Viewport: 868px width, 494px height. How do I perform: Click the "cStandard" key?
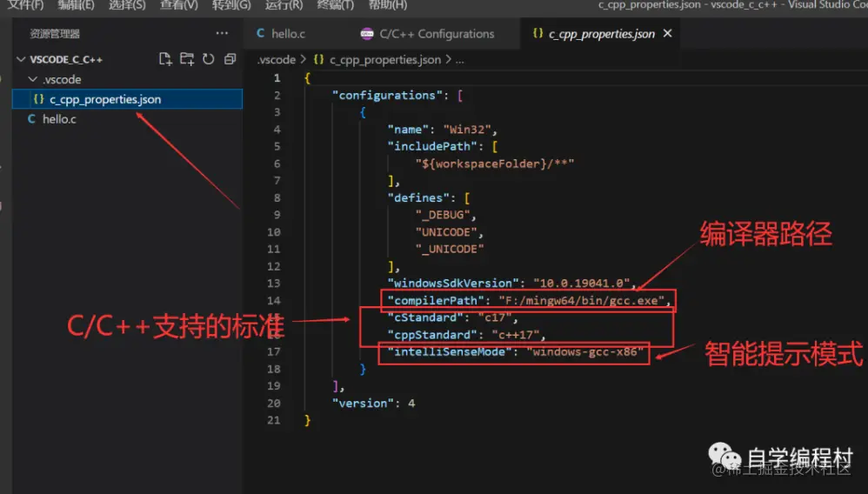pyautogui.click(x=425, y=317)
